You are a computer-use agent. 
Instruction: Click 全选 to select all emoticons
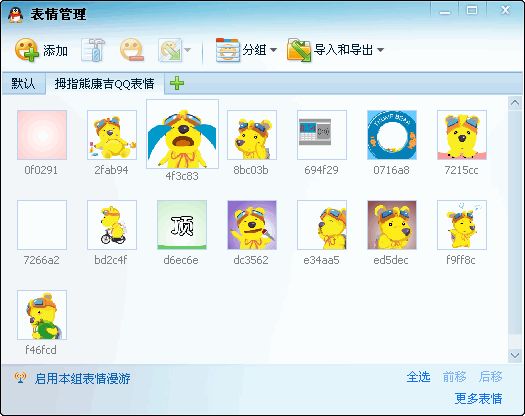(x=418, y=377)
